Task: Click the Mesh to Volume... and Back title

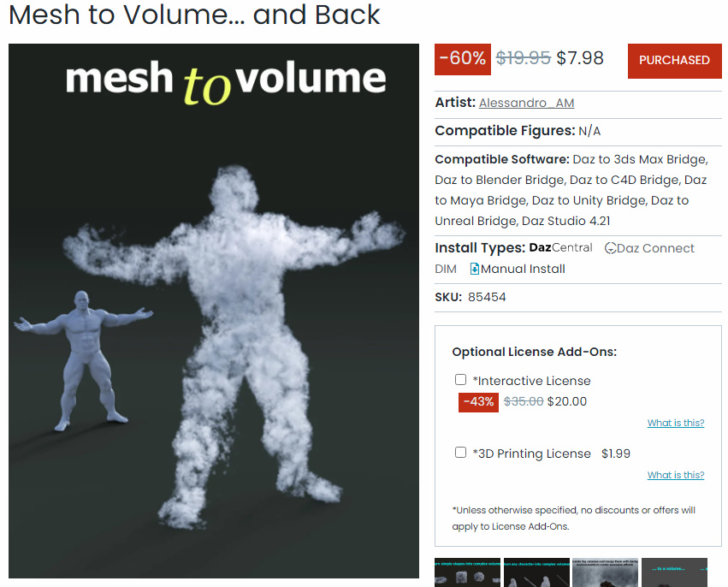Action: [194, 15]
